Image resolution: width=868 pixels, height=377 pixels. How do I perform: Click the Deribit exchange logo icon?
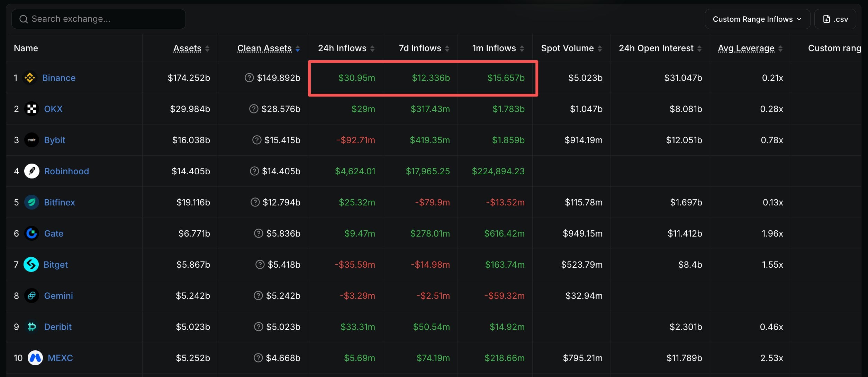(x=31, y=327)
